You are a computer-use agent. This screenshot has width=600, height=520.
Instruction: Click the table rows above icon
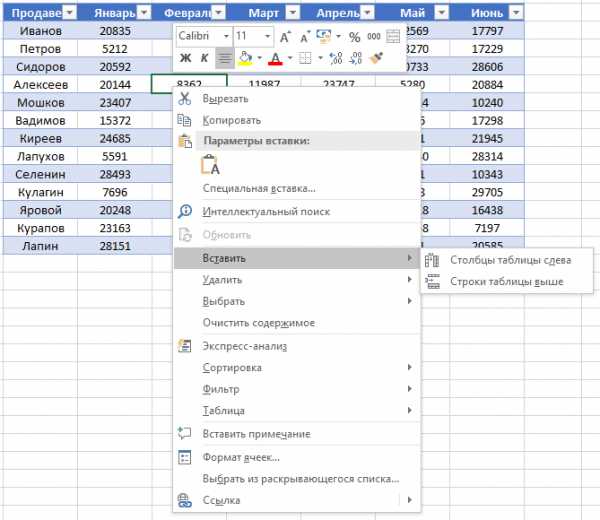[x=432, y=281]
